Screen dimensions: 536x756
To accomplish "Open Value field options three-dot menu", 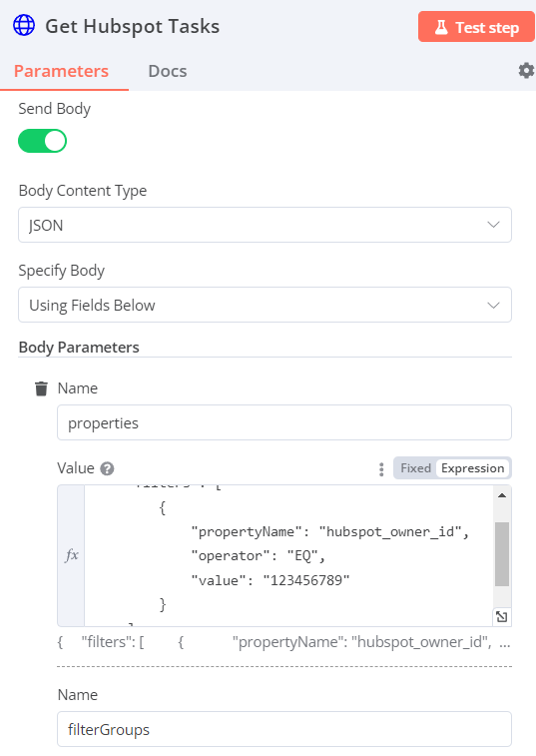I will point(381,469).
